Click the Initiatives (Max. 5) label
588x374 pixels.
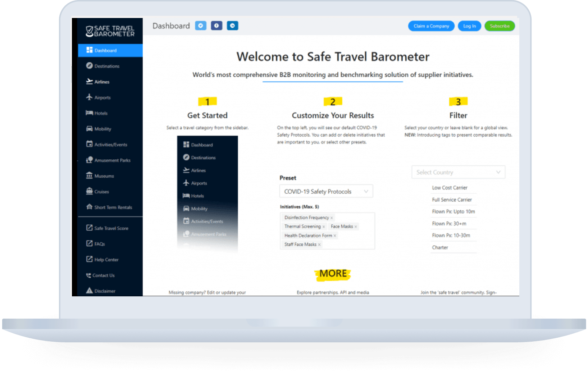point(300,207)
